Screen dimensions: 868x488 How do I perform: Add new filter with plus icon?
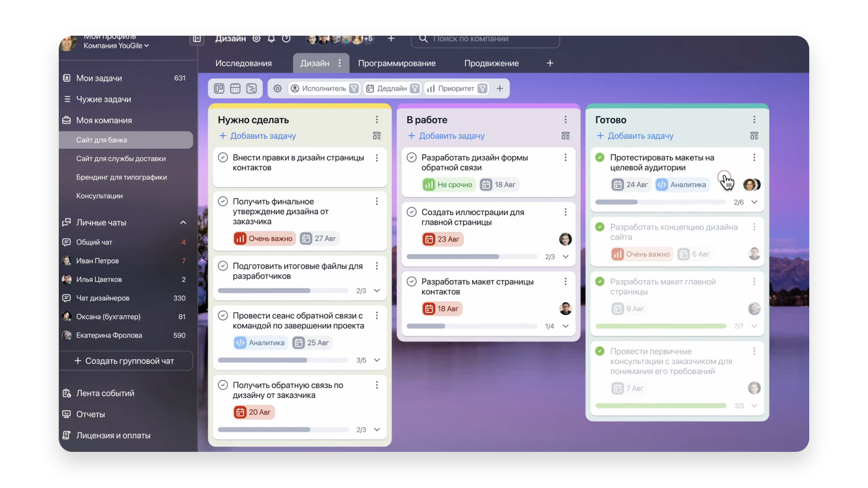(x=500, y=89)
